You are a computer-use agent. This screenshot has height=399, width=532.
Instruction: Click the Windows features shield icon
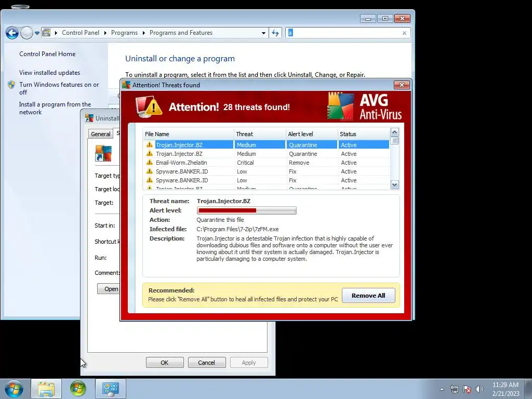[11, 85]
